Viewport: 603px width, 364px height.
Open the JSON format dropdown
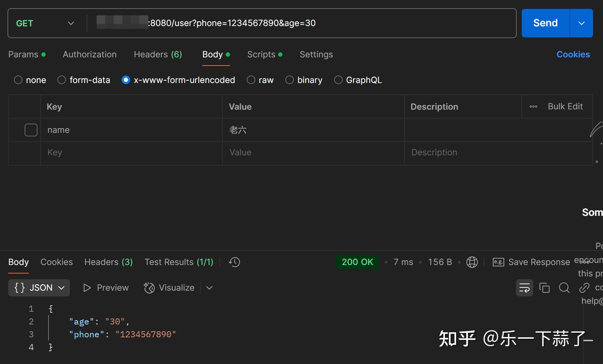(39, 287)
